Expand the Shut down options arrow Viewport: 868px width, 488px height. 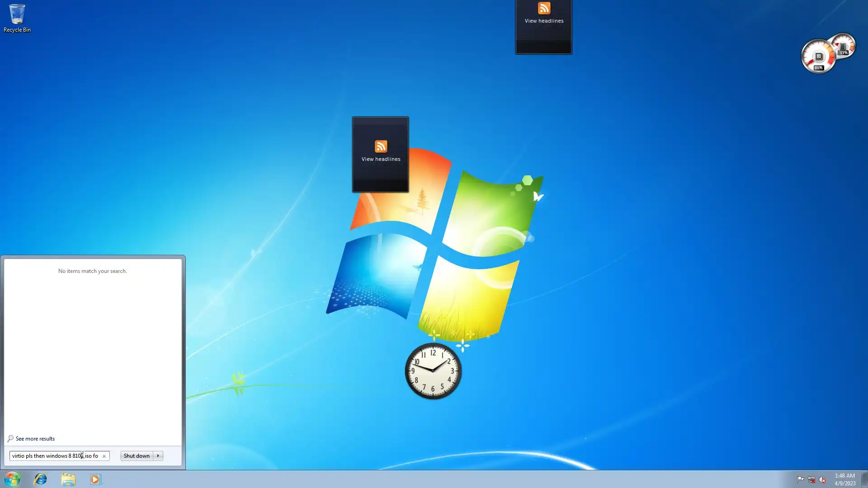[158, 456]
